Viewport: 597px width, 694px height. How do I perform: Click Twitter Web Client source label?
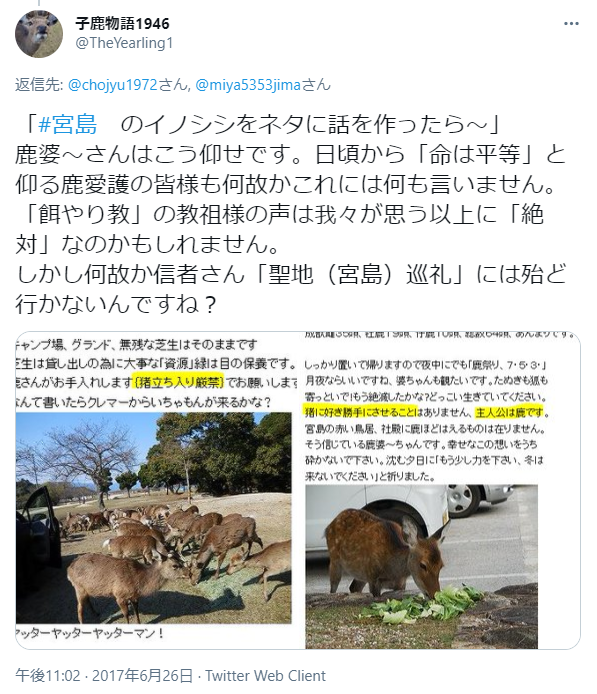[265, 676]
